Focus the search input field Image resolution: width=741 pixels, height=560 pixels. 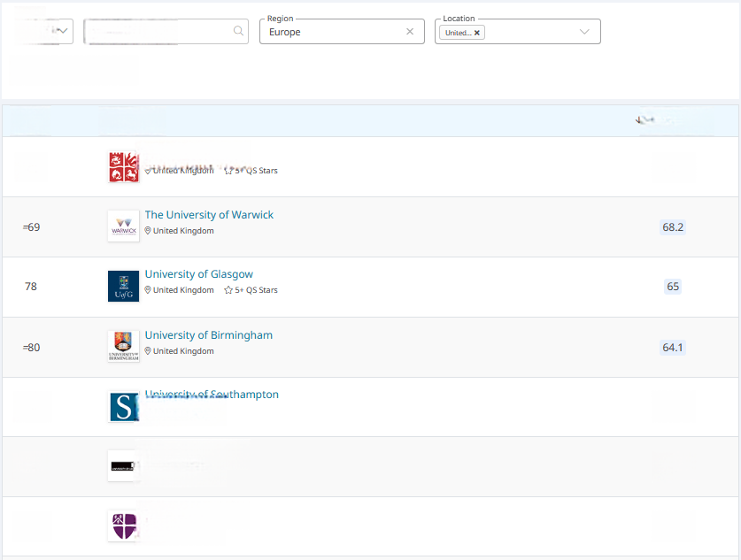[x=166, y=31]
